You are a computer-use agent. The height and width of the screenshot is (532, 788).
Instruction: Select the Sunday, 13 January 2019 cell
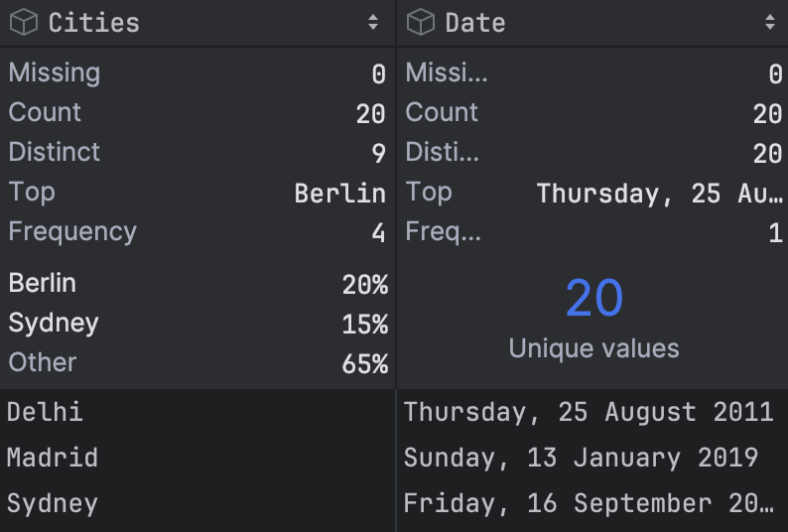(592, 458)
